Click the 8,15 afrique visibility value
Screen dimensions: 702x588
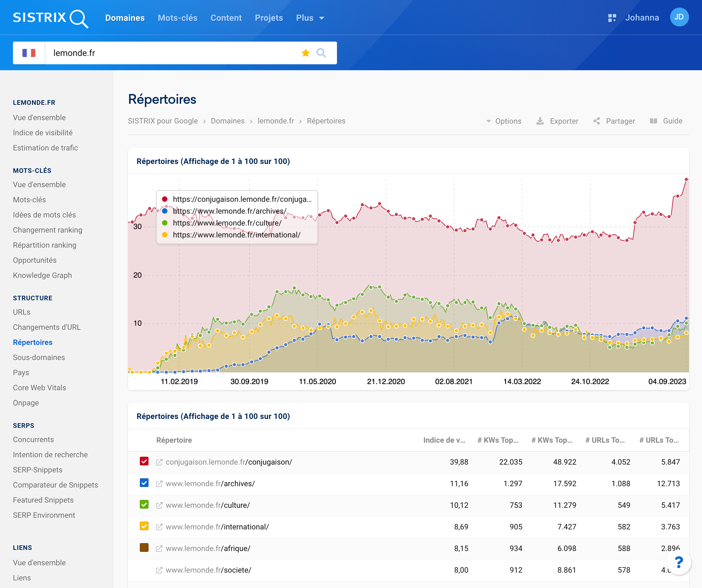point(461,549)
